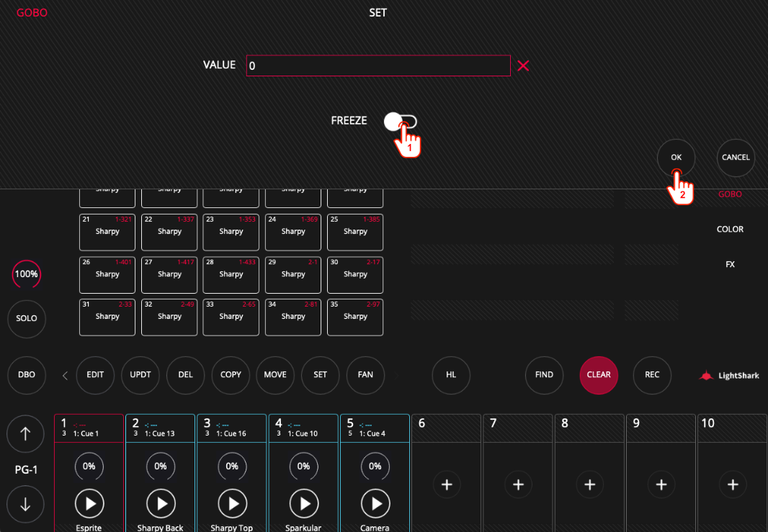Image resolution: width=768 pixels, height=532 pixels.
Task: Clear the programmer with CLEAR
Action: (x=599, y=375)
